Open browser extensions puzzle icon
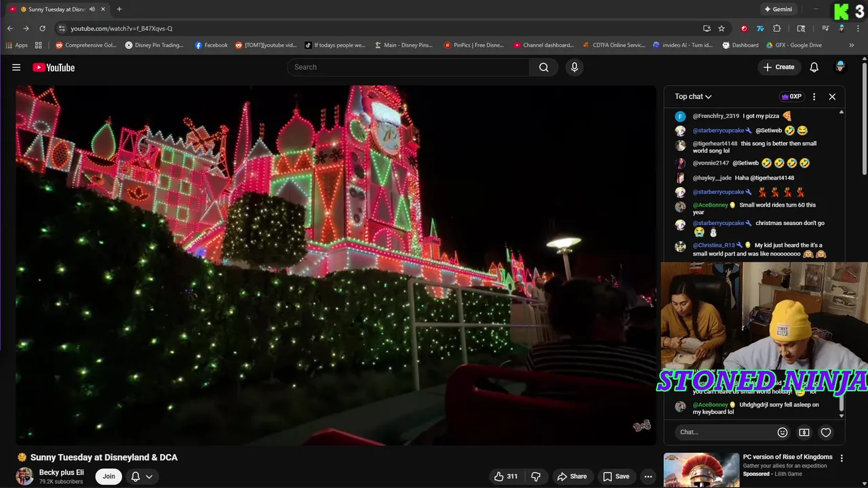The width and height of the screenshot is (868, 488). [777, 28]
